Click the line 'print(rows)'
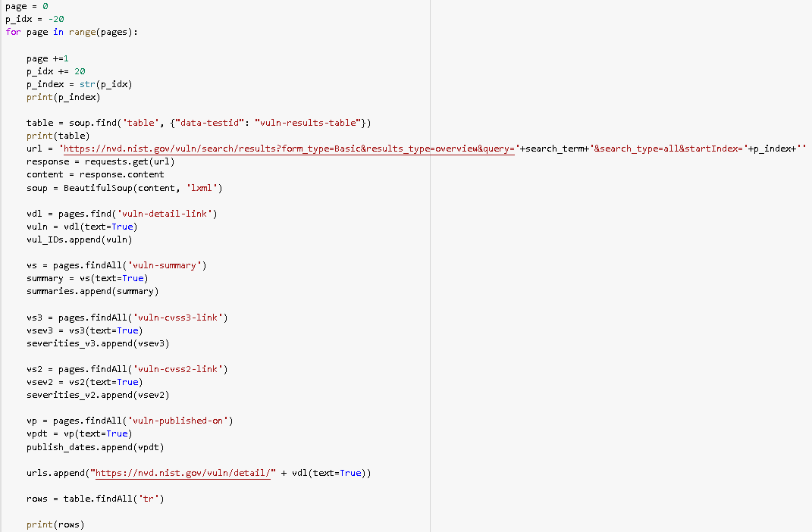The width and height of the screenshot is (812, 532). (55, 524)
